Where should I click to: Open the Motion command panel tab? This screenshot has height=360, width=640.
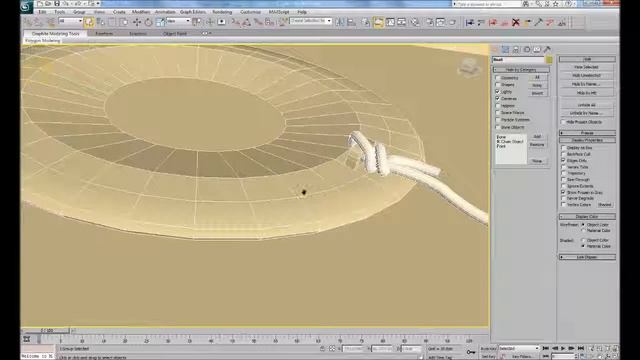click(527, 49)
